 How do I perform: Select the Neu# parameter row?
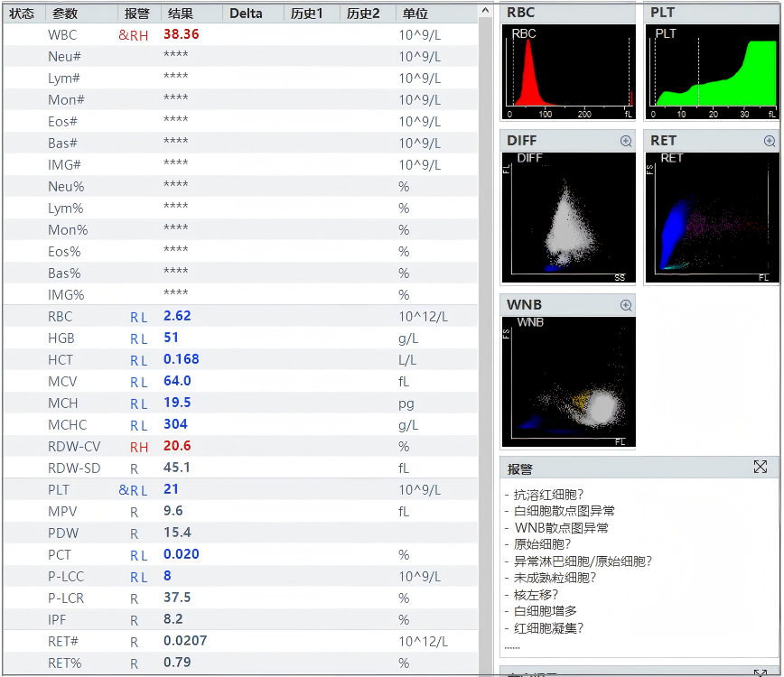click(240, 57)
